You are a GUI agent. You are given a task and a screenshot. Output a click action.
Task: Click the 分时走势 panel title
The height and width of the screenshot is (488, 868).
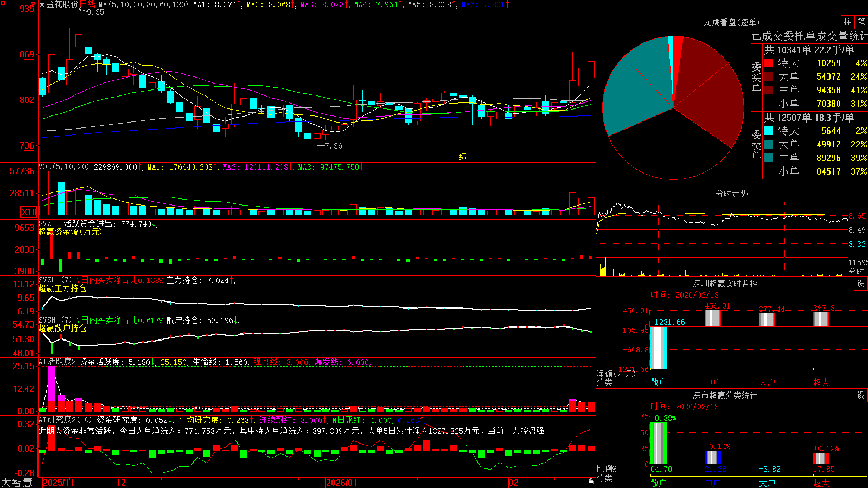[x=731, y=194]
